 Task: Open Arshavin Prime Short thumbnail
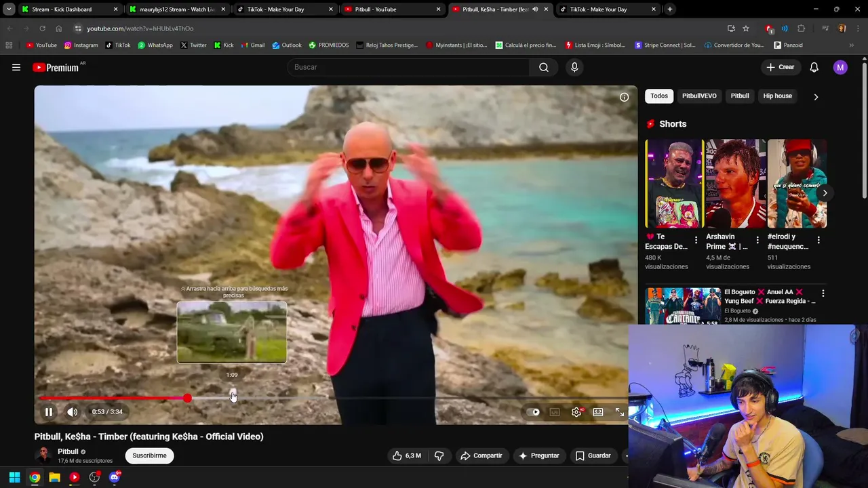[x=736, y=184]
